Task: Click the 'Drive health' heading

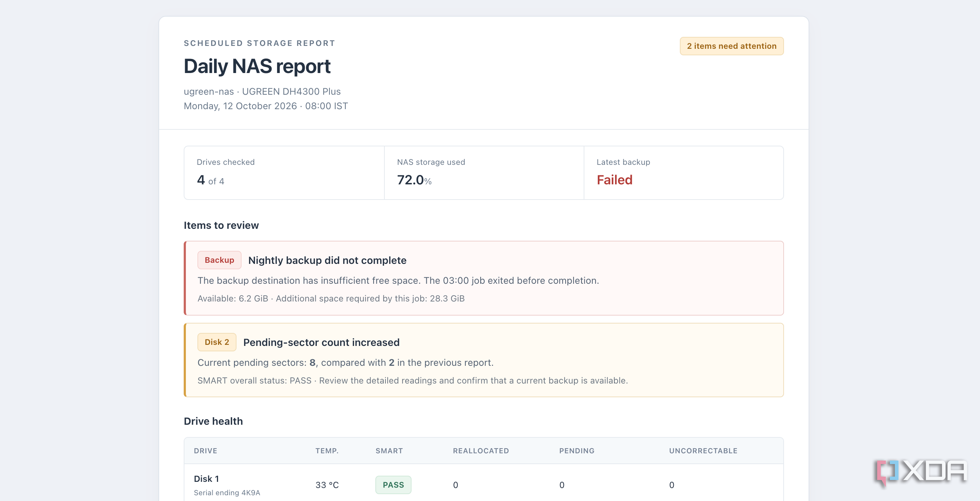Action: [x=213, y=421]
